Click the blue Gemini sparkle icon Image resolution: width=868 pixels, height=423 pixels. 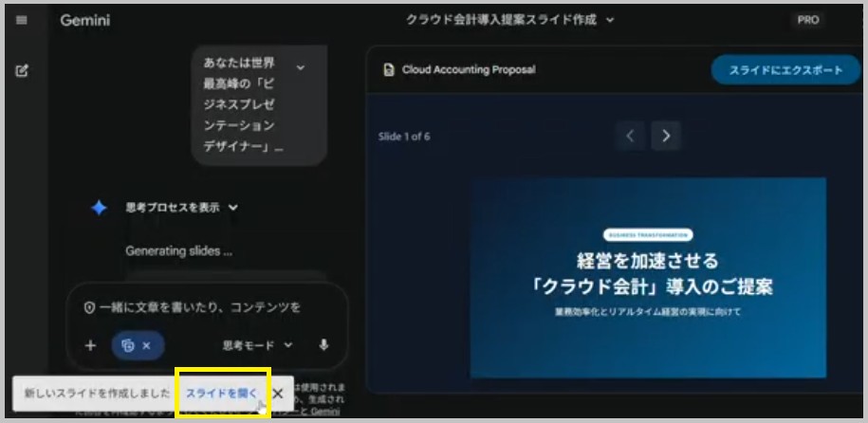click(99, 208)
